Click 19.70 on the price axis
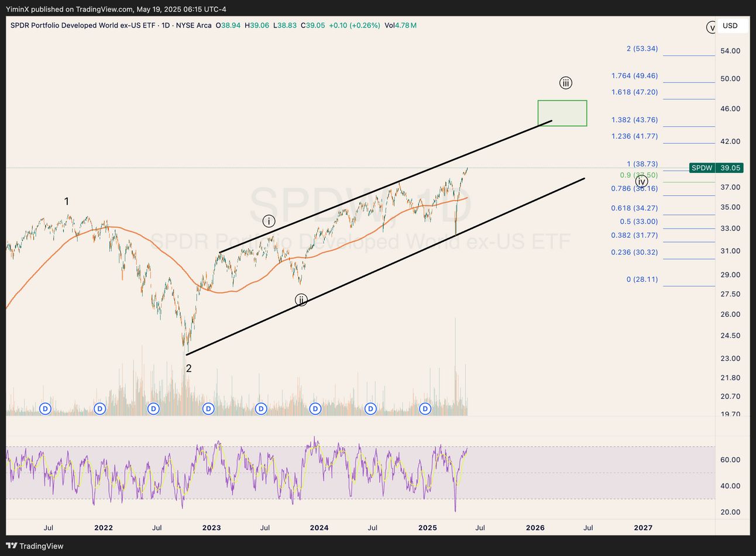The image size is (756, 556). [730, 415]
